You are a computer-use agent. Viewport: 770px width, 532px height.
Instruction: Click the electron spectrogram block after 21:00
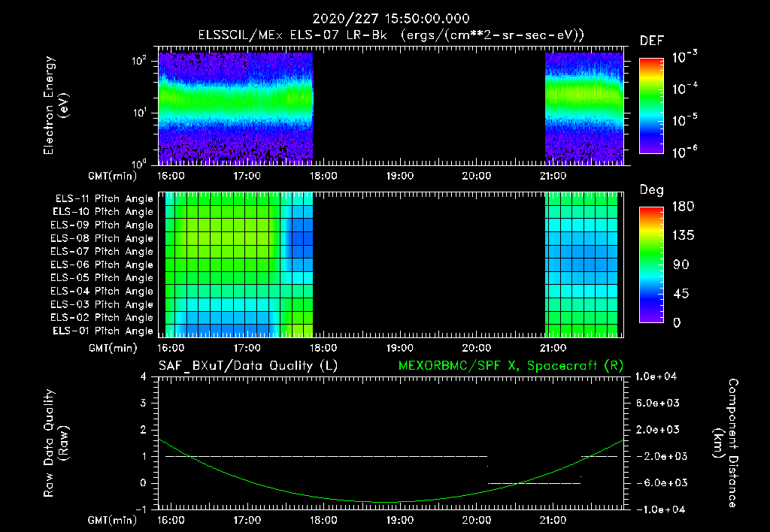[584, 108]
